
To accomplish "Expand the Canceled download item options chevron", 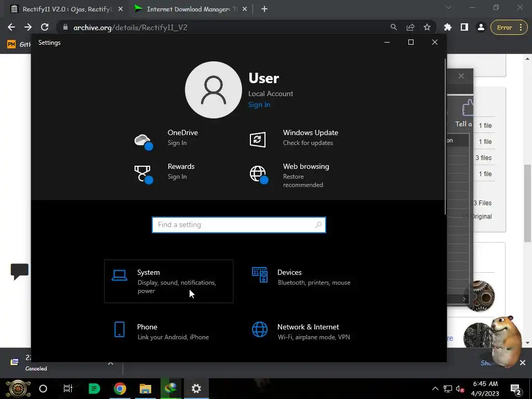I will point(111,363).
